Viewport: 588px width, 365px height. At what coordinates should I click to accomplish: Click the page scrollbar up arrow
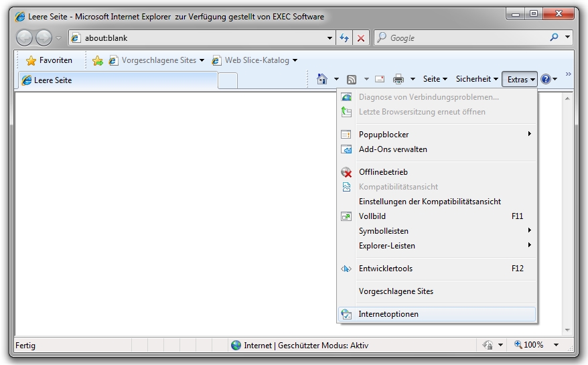[x=567, y=98]
